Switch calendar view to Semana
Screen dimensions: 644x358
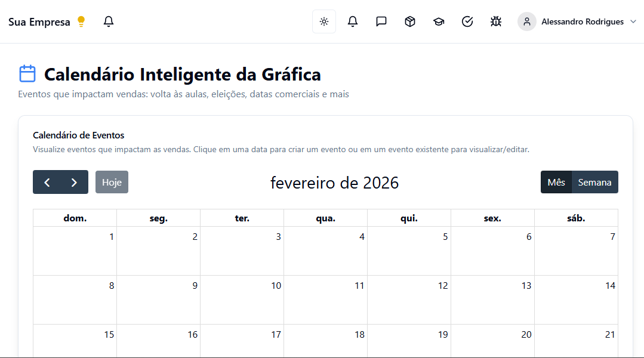point(594,182)
